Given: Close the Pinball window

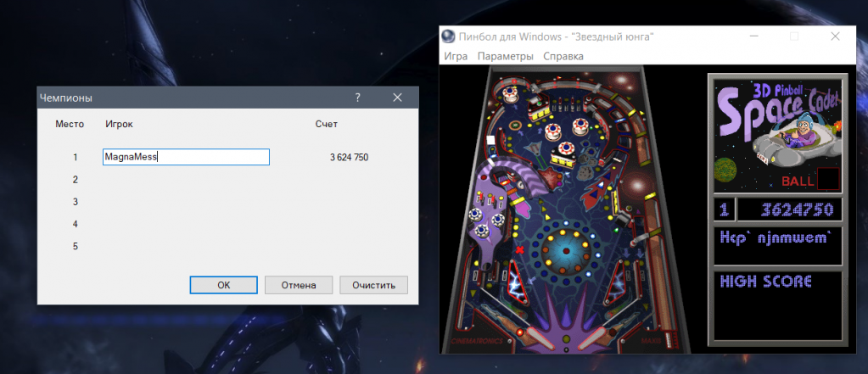Looking at the screenshot, I should click(836, 36).
